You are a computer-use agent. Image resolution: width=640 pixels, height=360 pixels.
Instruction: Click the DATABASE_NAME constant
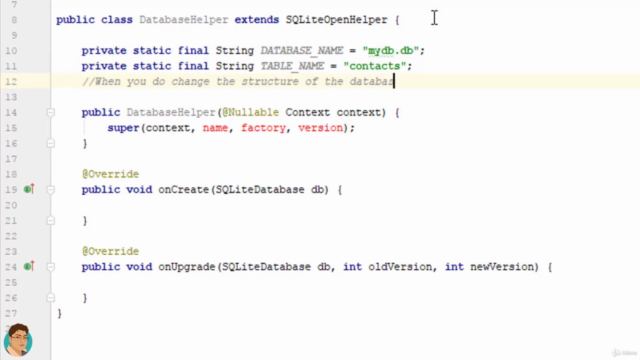(x=302, y=51)
